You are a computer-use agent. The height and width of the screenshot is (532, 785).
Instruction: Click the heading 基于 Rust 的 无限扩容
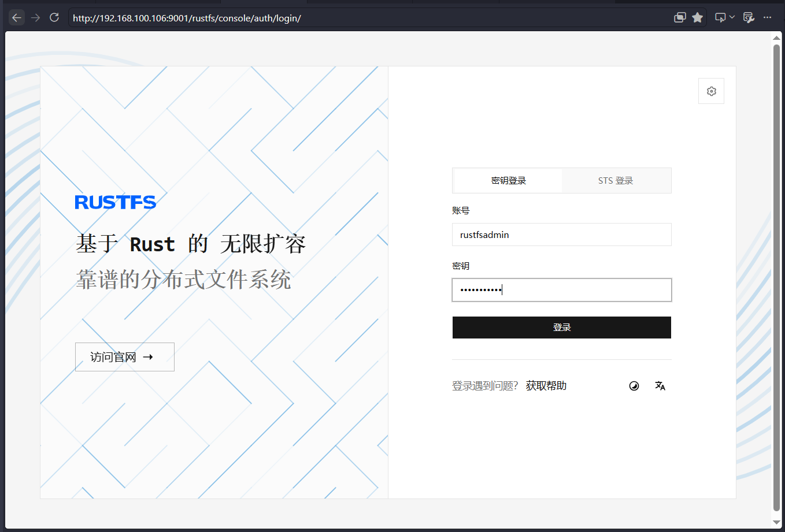tap(191, 244)
